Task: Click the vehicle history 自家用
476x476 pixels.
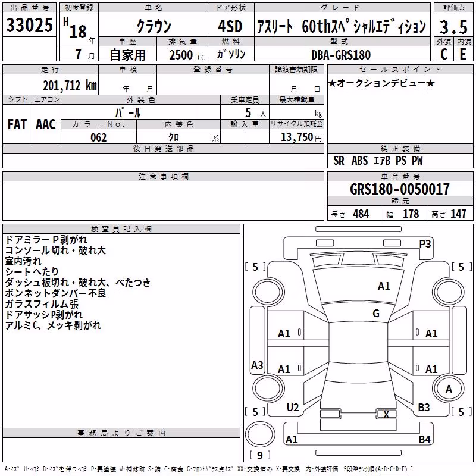Action: 127,55
